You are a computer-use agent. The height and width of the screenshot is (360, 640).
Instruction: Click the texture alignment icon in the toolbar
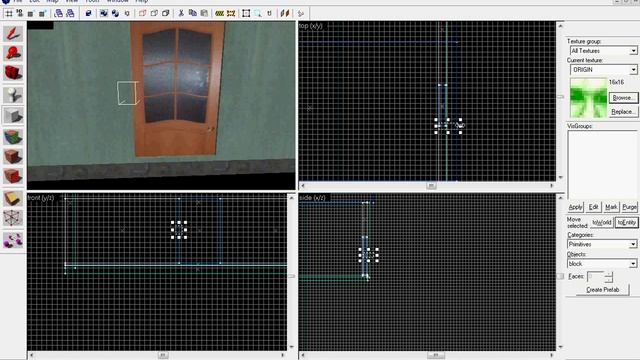(285, 13)
